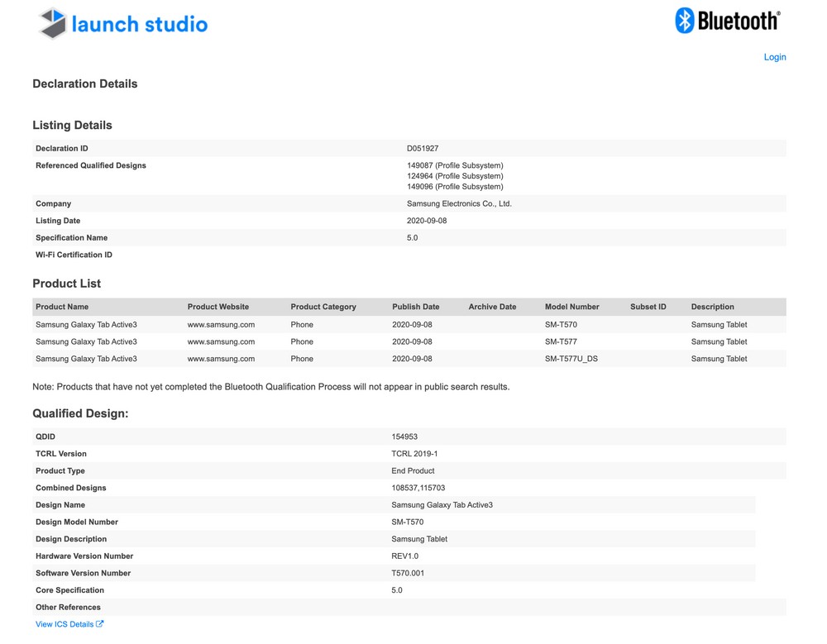Click the Product Website column header
The width and height of the screenshot is (827, 644).
pos(218,307)
